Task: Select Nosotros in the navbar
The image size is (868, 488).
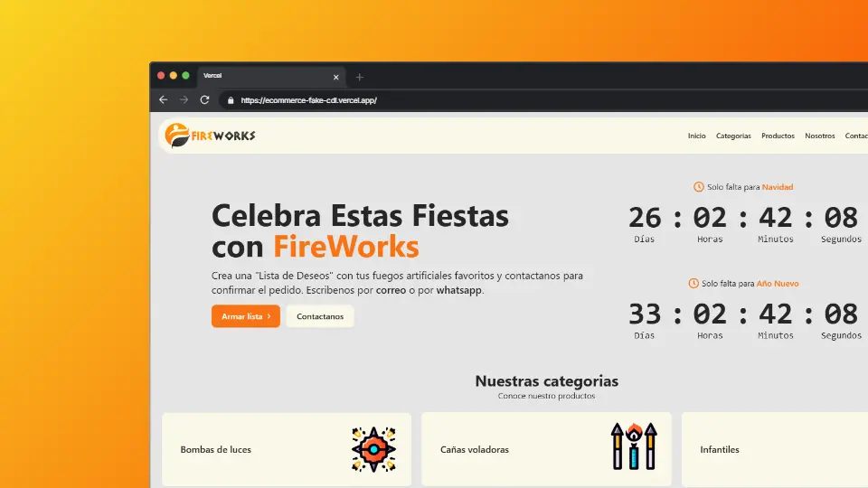Action: [820, 136]
